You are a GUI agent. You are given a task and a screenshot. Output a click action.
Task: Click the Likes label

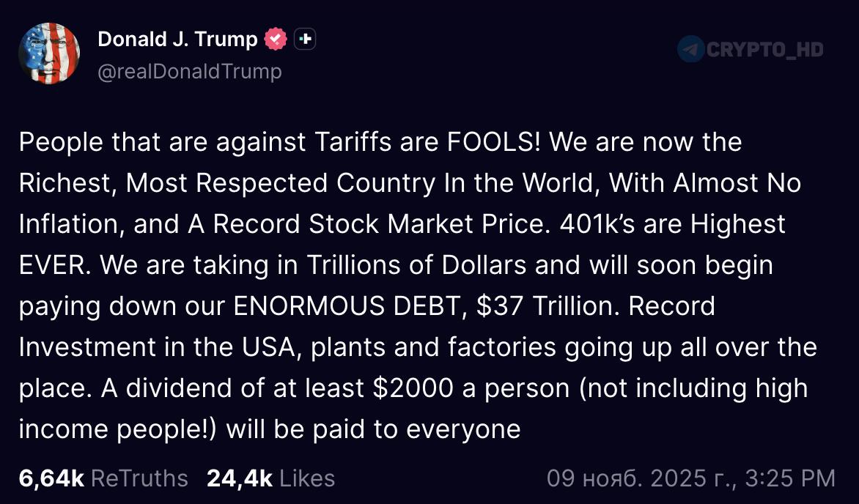[x=307, y=478]
